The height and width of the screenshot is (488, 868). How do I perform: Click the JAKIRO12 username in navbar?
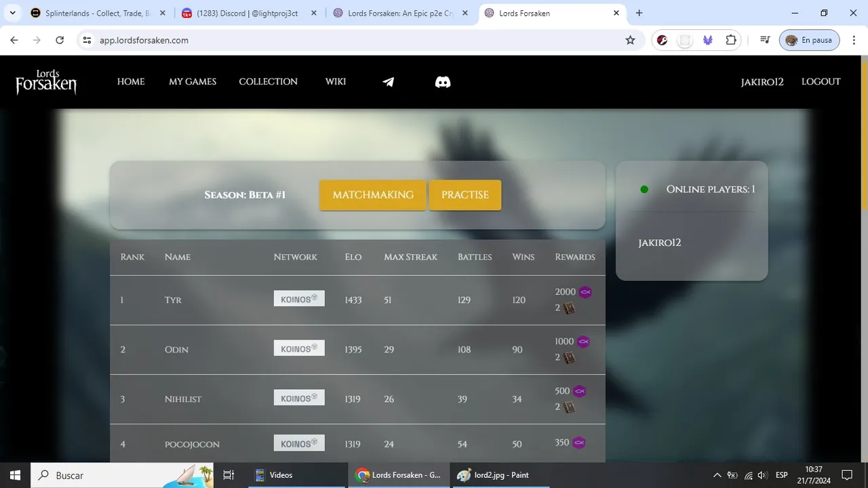762,81
